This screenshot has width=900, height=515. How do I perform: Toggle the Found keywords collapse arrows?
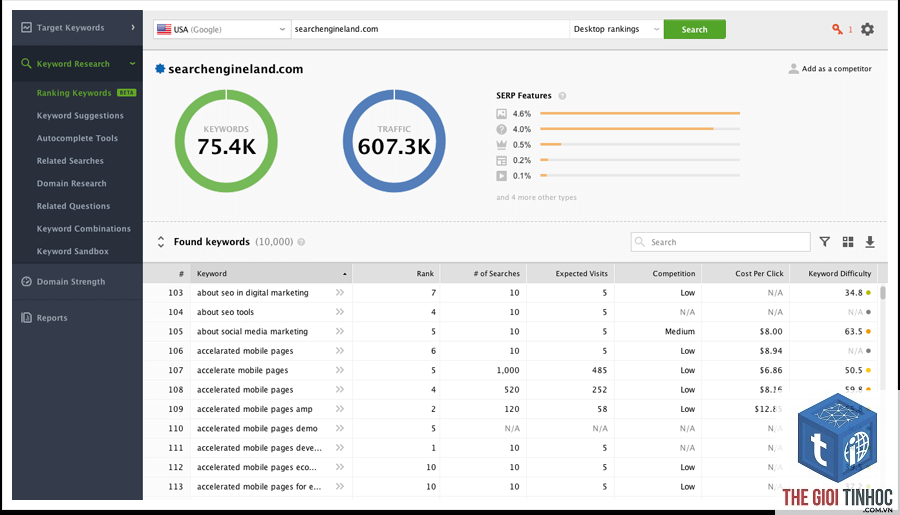click(161, 242)
